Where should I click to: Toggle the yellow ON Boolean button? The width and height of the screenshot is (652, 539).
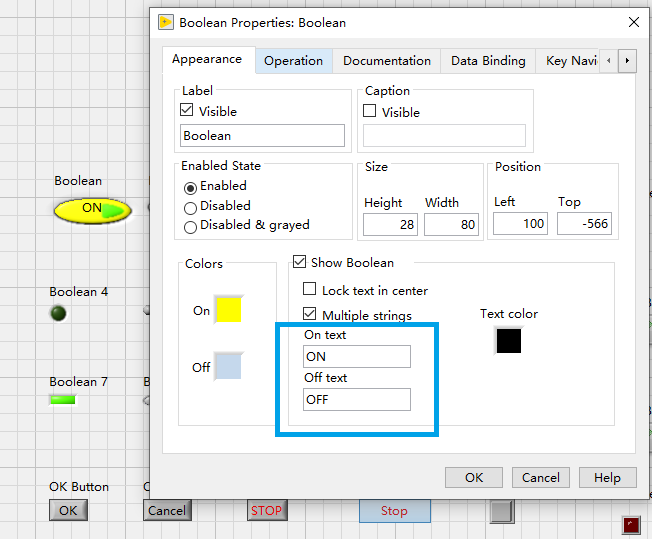93,210
